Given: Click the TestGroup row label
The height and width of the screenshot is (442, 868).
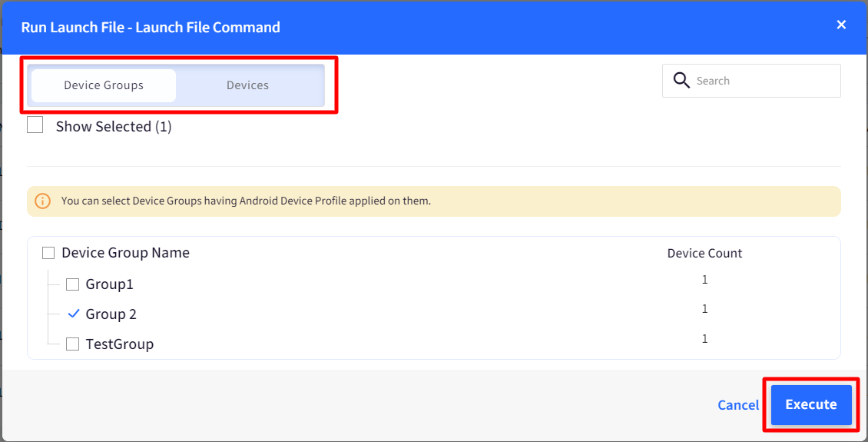Looking at the screenshot, I should pyautogui.click(x=119, y=344).
